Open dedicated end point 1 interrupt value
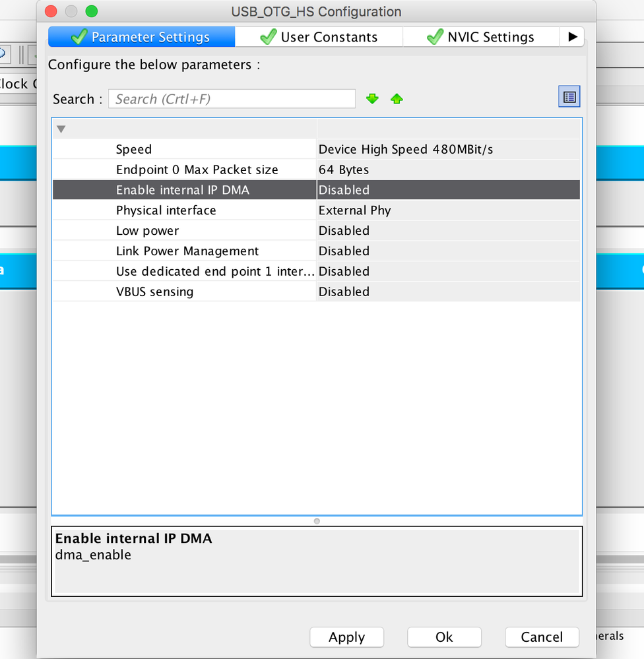This screenshot has height=659, width=644. click(449, 271)
